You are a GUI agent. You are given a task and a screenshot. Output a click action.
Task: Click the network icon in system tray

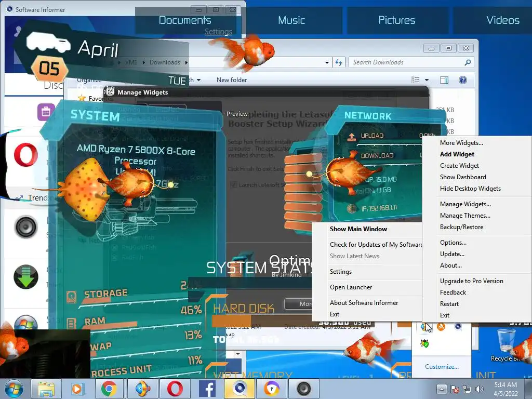click(x=467, y=389)
